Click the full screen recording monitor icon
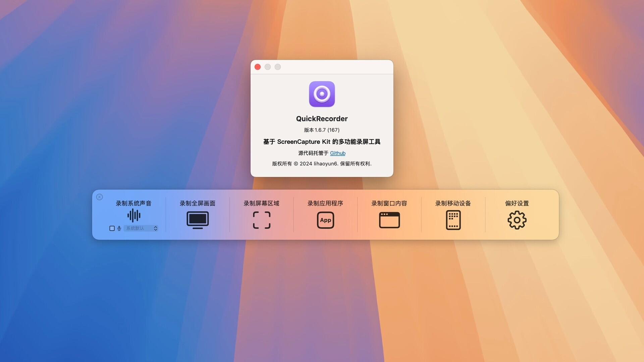The height and width of the screenshot is (362, 644). coord(198,220)
